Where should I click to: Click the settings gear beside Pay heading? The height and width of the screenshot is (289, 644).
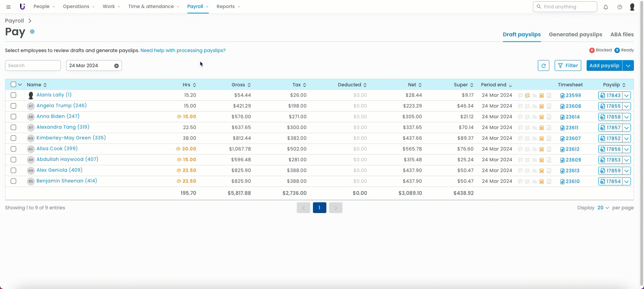(x=32, y=32)
